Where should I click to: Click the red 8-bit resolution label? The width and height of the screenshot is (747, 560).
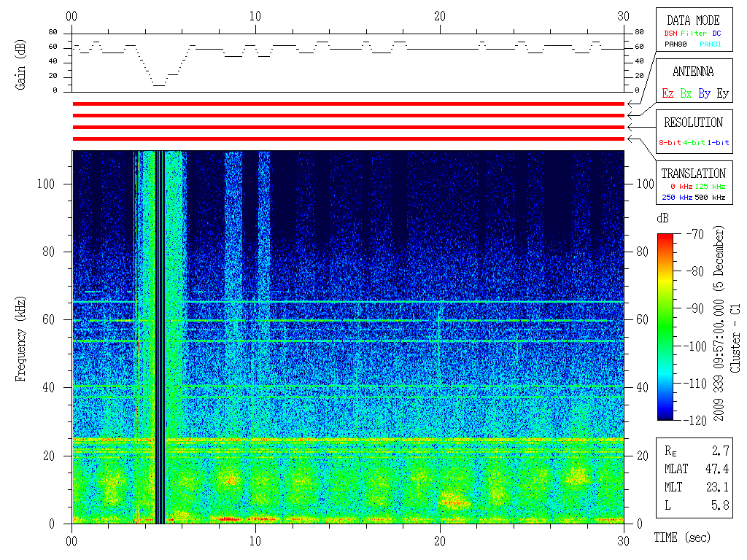[x=670, y=142]
